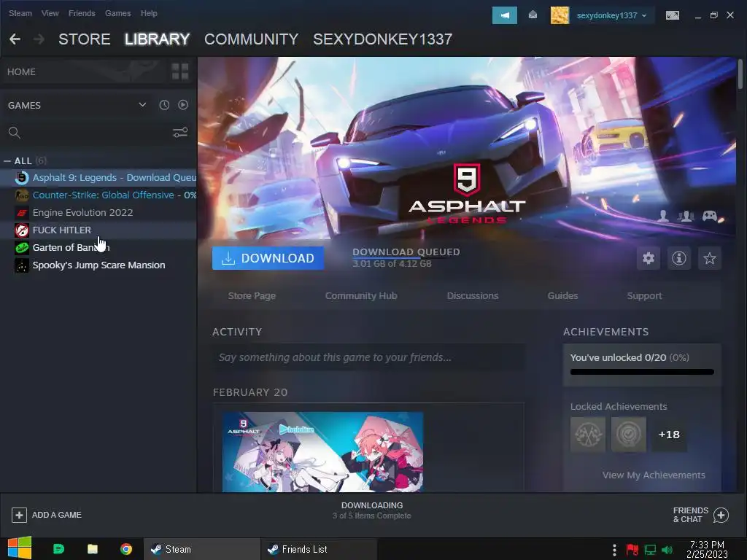Click Spooky's Jump Scare Mansion icon
Image resolution: width=747 pixels, height=560 pixels.
tap(21, 265)
